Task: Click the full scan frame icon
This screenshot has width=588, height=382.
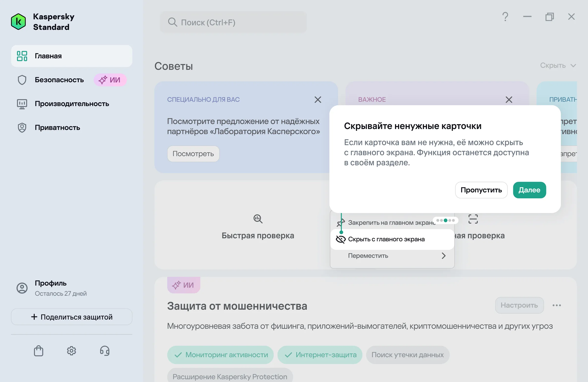Action: (x=473, y=219)
